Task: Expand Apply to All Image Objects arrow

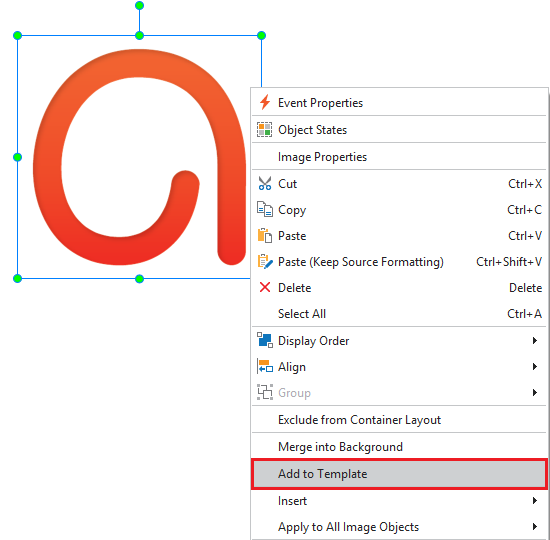Action: (x=535, y=526)
